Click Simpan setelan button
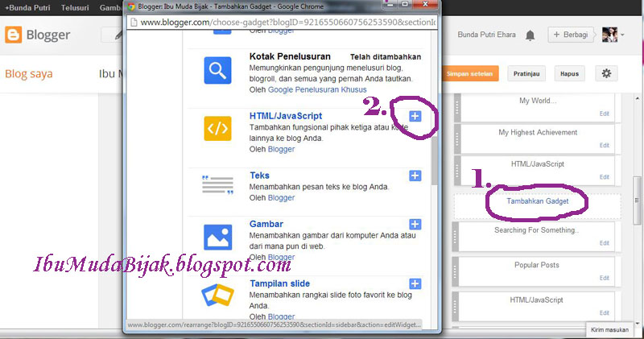The width and height of the screenshot is (644, 339). [x=469, y=73]
